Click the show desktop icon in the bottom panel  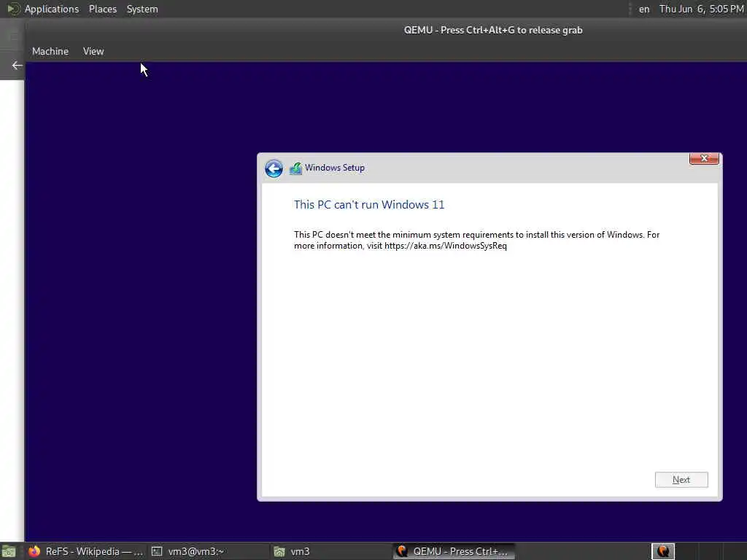pos(9,552)
